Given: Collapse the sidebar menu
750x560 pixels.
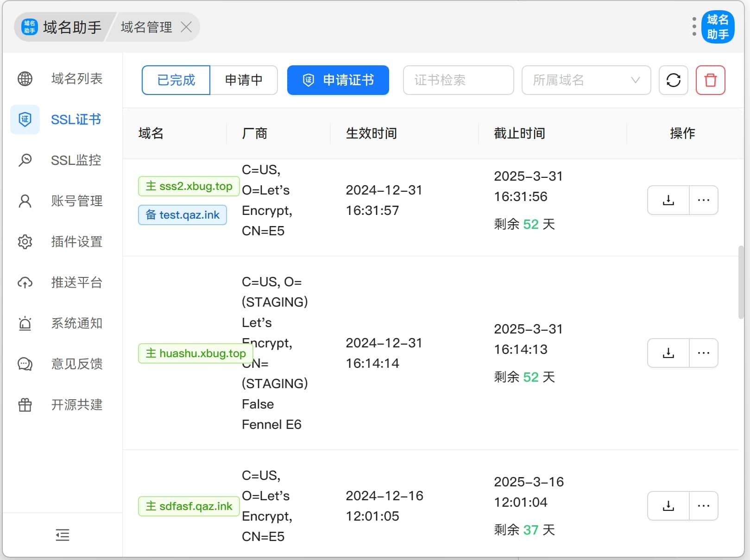Looking at the screenshot, I should [62, 535].
